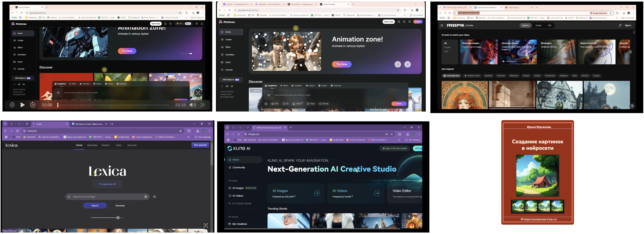The height and width of the screenshot is (234, 644).
Task: Go to previous banner slide in PixVerse onboard
Action: tap(398, 64)
